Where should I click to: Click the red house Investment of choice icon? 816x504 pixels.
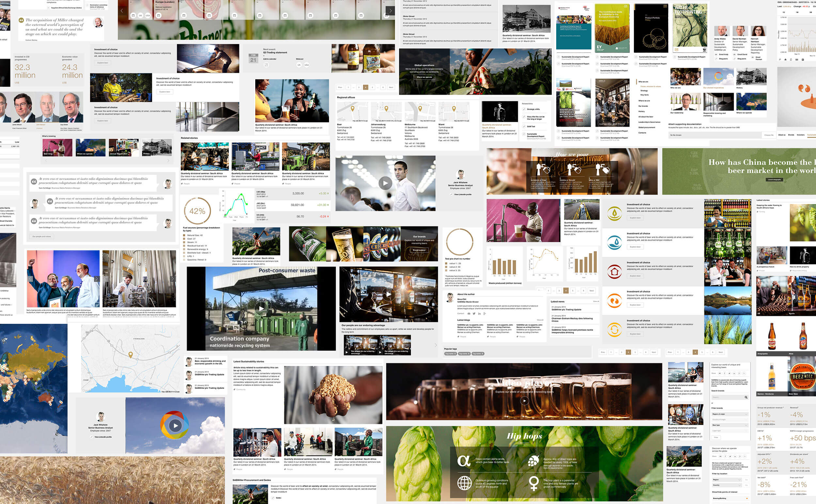[614, 271]
